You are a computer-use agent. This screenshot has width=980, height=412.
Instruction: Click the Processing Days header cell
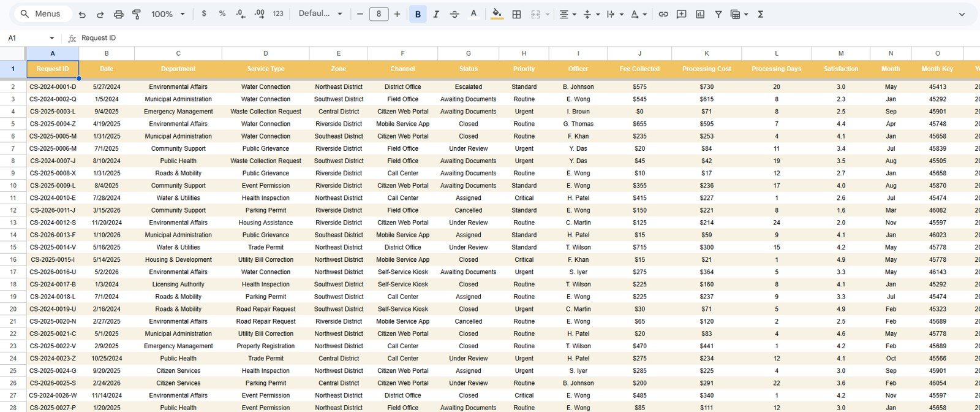coord(777,69)
